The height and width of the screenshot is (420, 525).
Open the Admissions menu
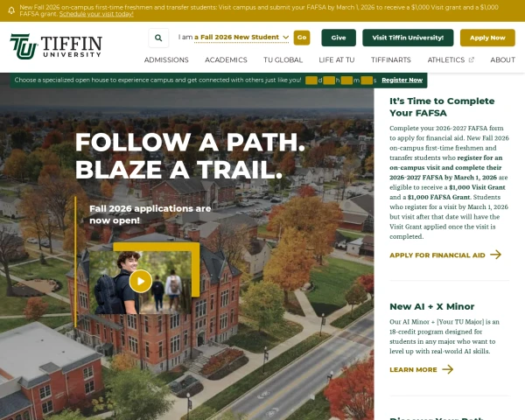pyautogui.click(x=166, y=60)
